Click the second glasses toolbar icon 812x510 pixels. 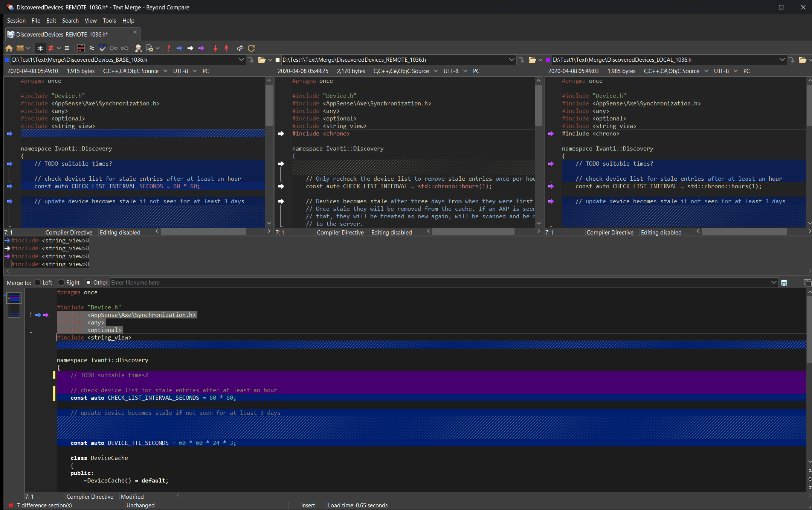coord(125,48)
